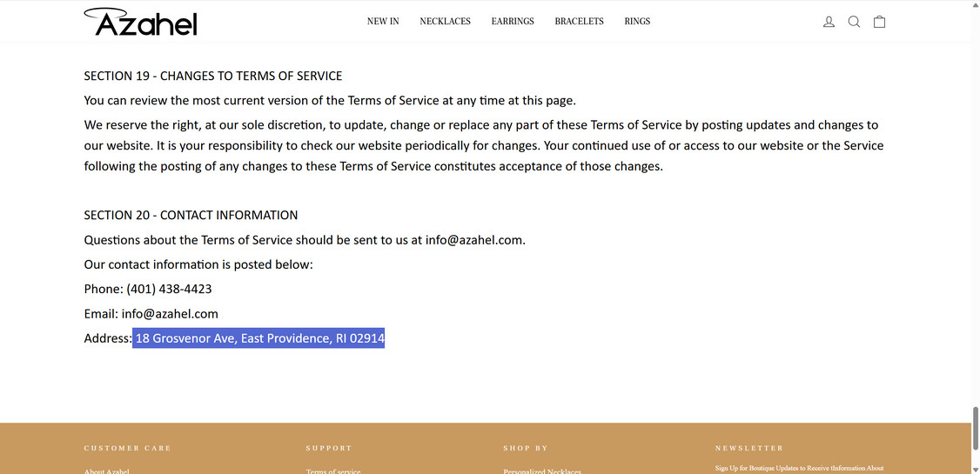Click the CUSTOMER CARE footer heading
Image resolution: width=980 pixels, height=474 pixels.
[x=127, y=449]
